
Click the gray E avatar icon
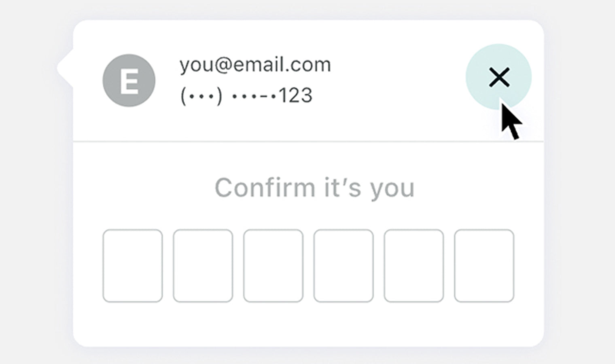click(x=129, y=80)
